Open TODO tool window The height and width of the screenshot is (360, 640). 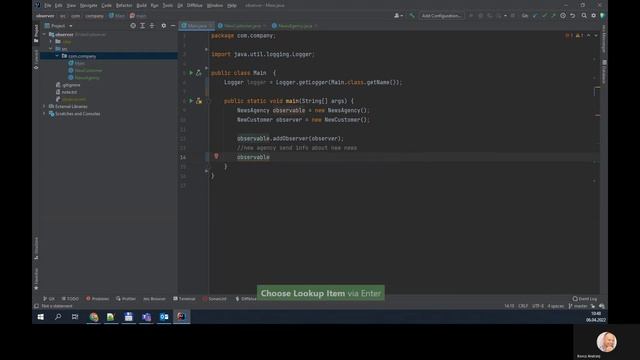(x=70, y=299)
